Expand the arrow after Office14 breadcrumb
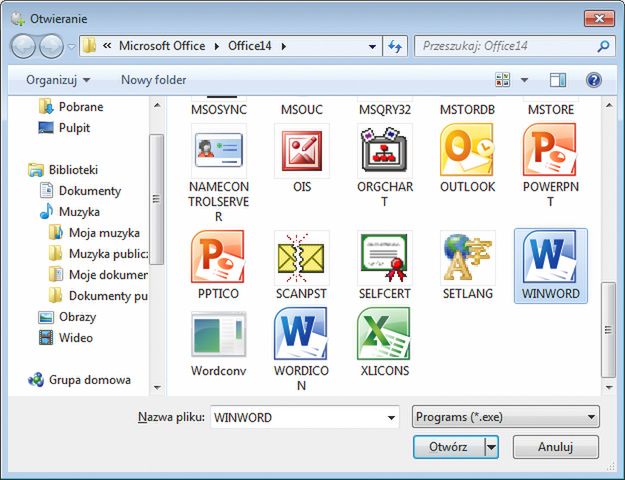 (x=284, y=46)
